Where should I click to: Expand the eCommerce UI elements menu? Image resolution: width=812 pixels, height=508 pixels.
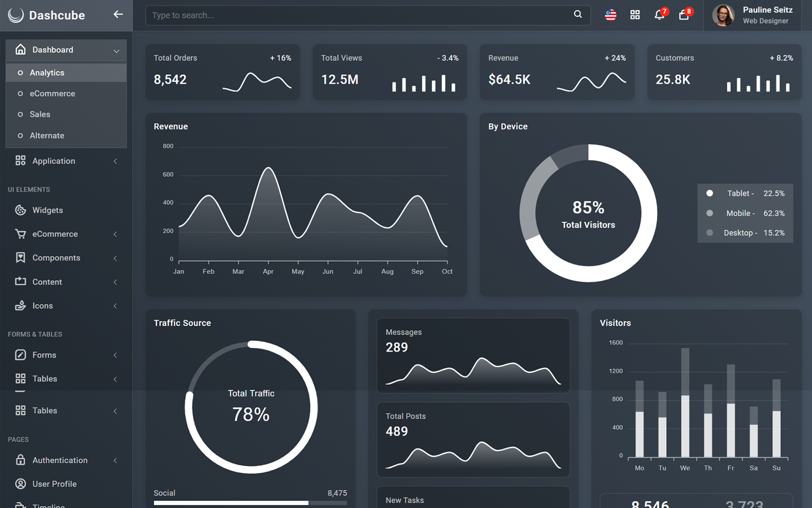tap(53, 234)
